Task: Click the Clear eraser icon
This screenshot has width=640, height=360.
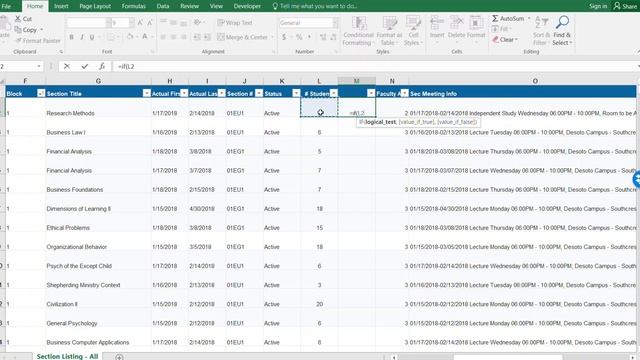Action: click(x=496, y=40)
